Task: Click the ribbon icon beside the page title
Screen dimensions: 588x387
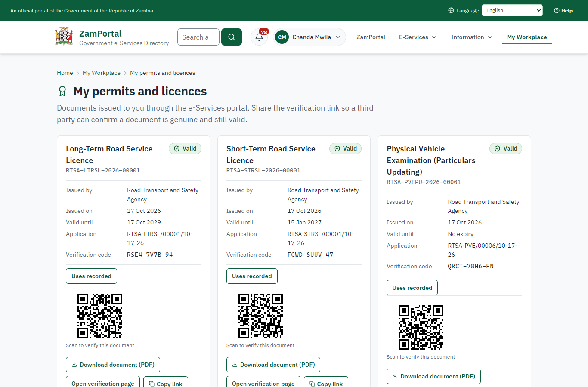Action: [62, 91]
